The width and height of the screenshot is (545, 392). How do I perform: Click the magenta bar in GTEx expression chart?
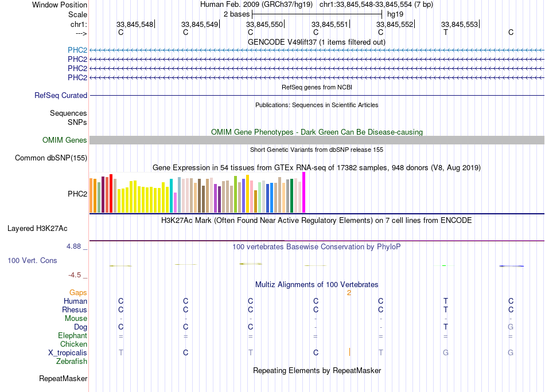[304, 193]
